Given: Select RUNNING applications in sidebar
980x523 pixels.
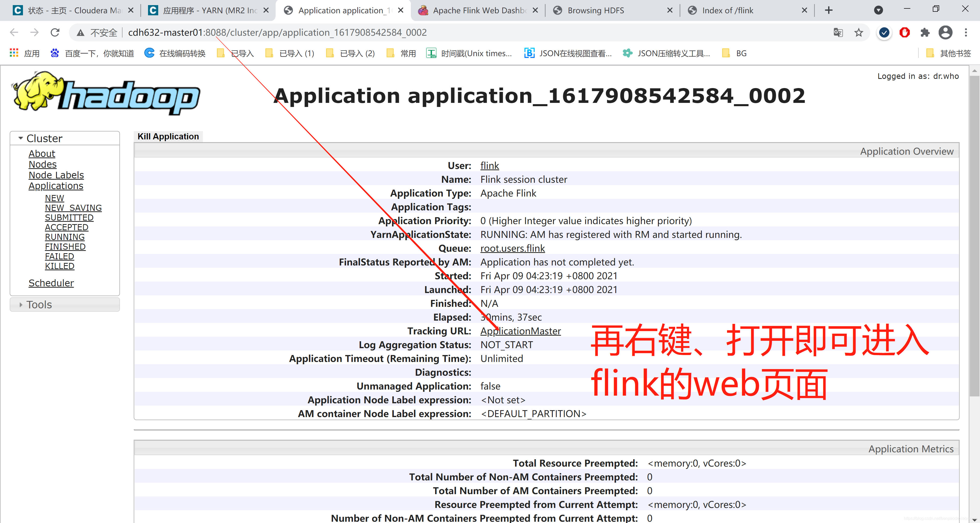Looking at the screenshot, I should point(65,237).
